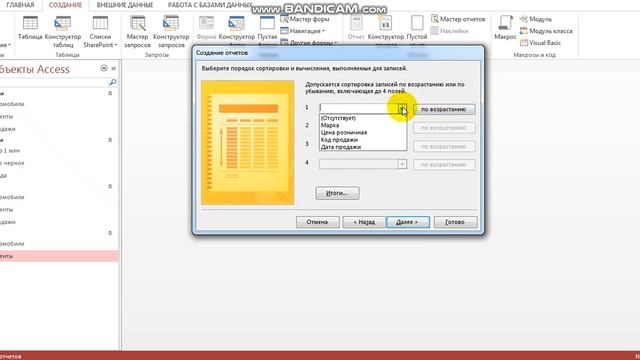This screenshot has width=640, height=360.
Task: Click report layout preview image
Action: (x=247, y=142)
